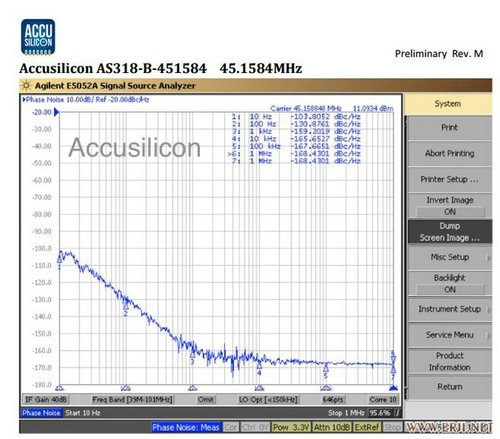This screenshot has width=500, height=439.
Task: Click the Pow 3.3V status indicator
Action: click(x=291, y=427)
